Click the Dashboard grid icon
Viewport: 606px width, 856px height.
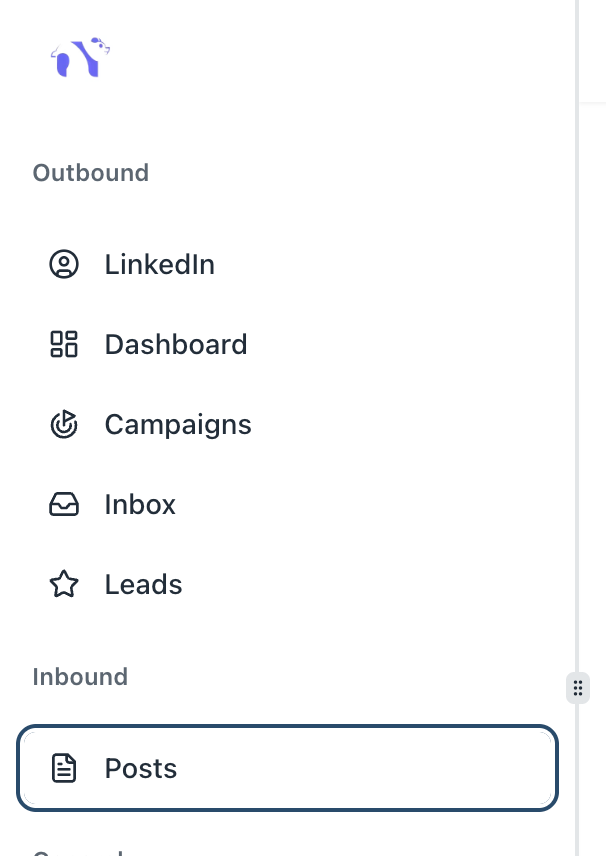[64, 345]
